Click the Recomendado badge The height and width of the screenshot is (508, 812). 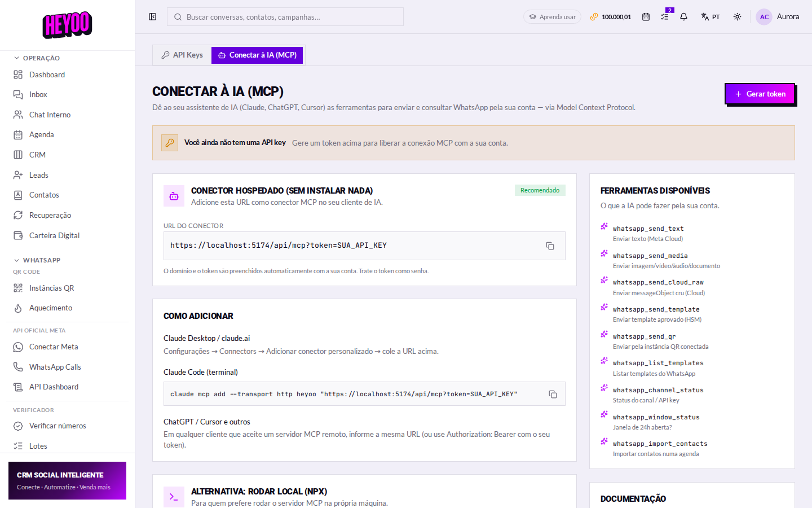click(540, 190)
